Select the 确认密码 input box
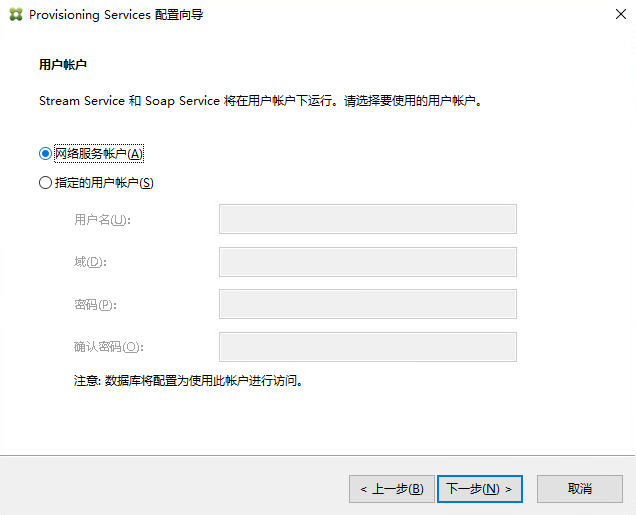636x515 pixels. pos(367,347)
